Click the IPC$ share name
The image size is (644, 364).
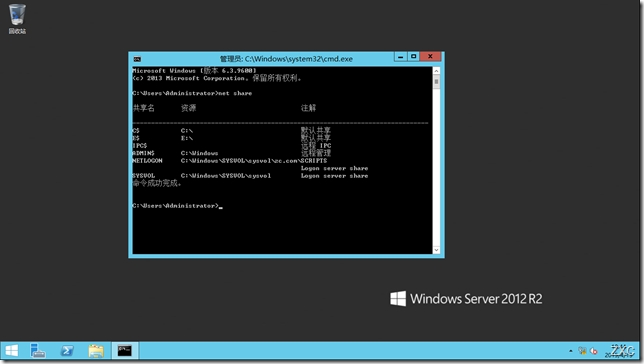(140, 145)
